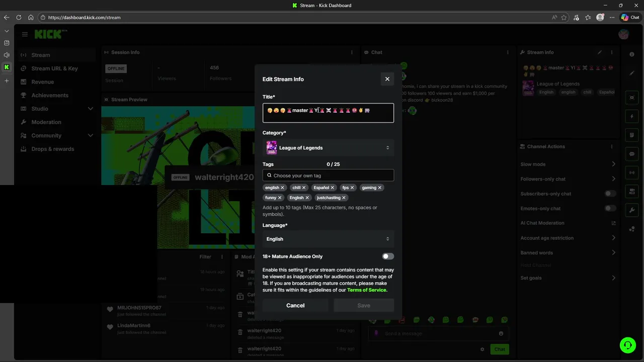The height and width of the screenshot is (362, 644).
Task: Click into the stream Title text box
Action: [x=328, y=113]
